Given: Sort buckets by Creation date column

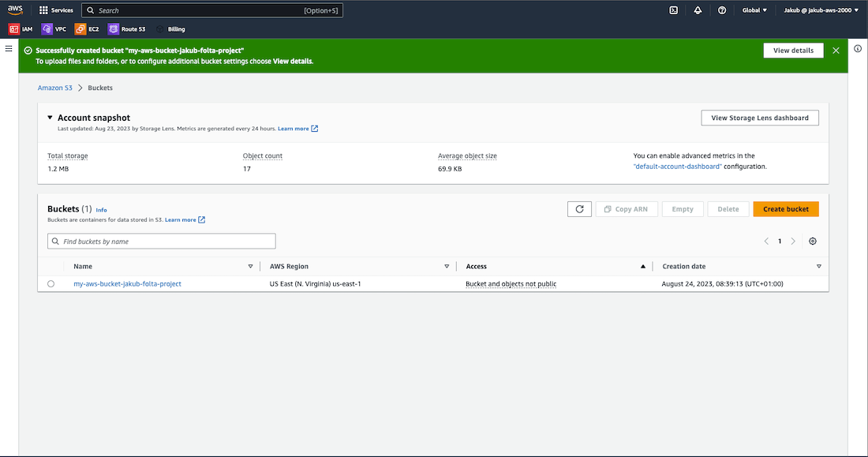Looking at the screenshot, I should point(684,267).
